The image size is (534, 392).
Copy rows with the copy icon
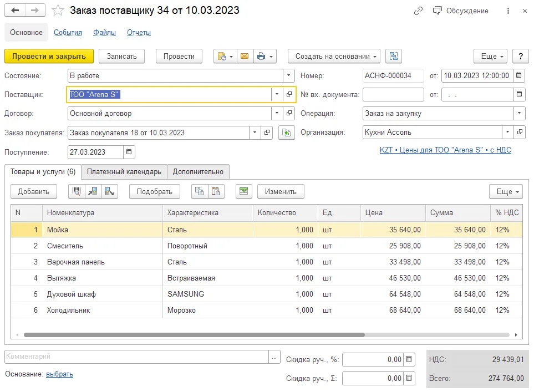(x=200, y=191)
